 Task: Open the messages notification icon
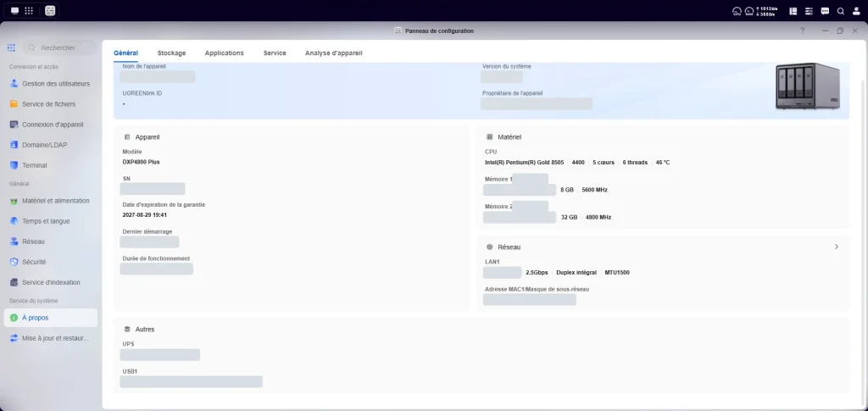[x=825, y=11]
